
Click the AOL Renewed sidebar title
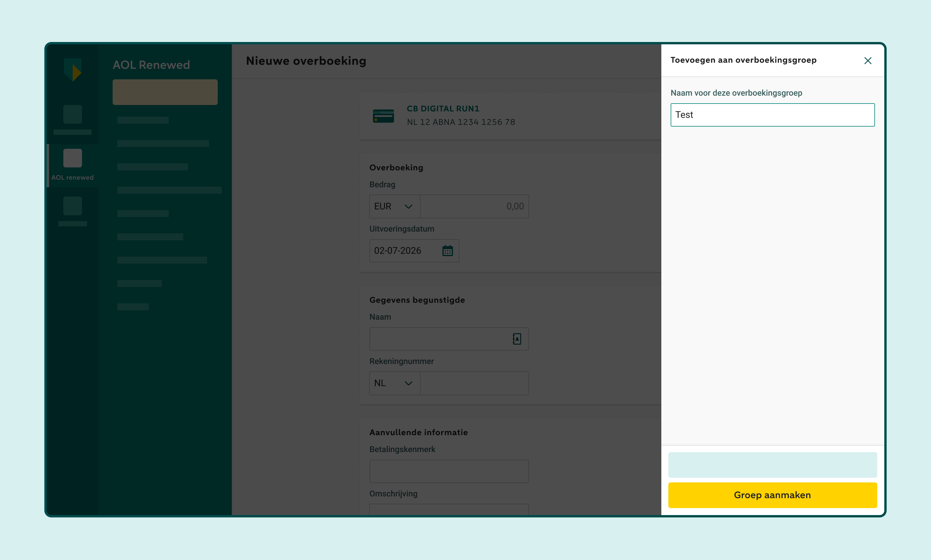point(151,65)
